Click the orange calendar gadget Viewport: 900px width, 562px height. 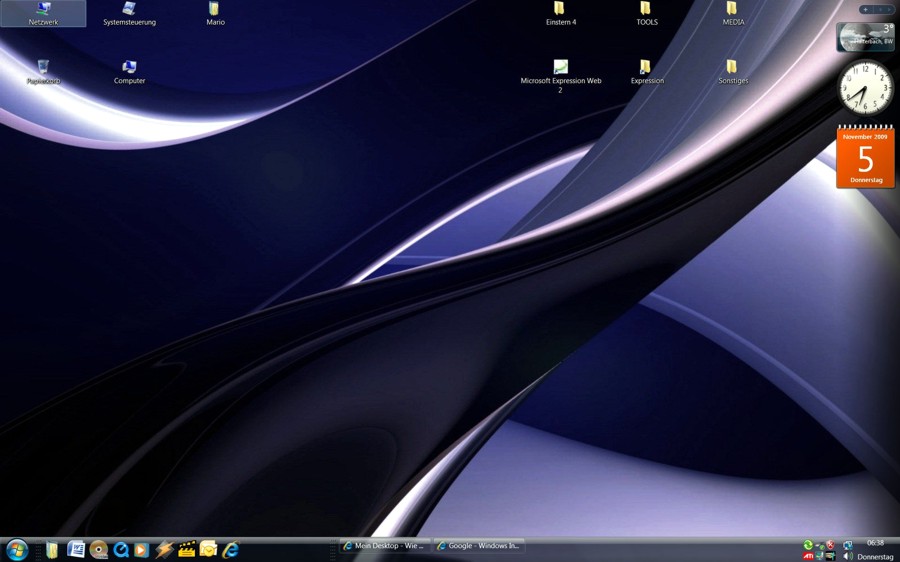(x=865, y=157)
